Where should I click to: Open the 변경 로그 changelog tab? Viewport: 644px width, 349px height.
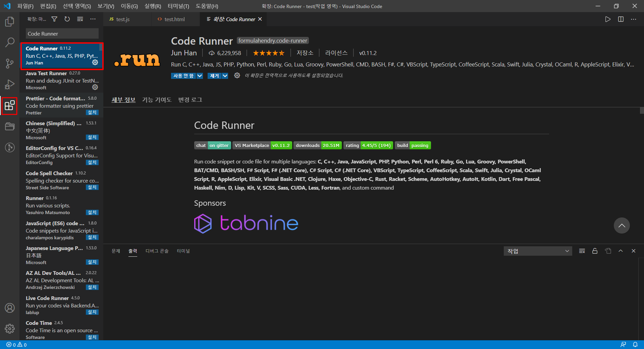(190, 100)
